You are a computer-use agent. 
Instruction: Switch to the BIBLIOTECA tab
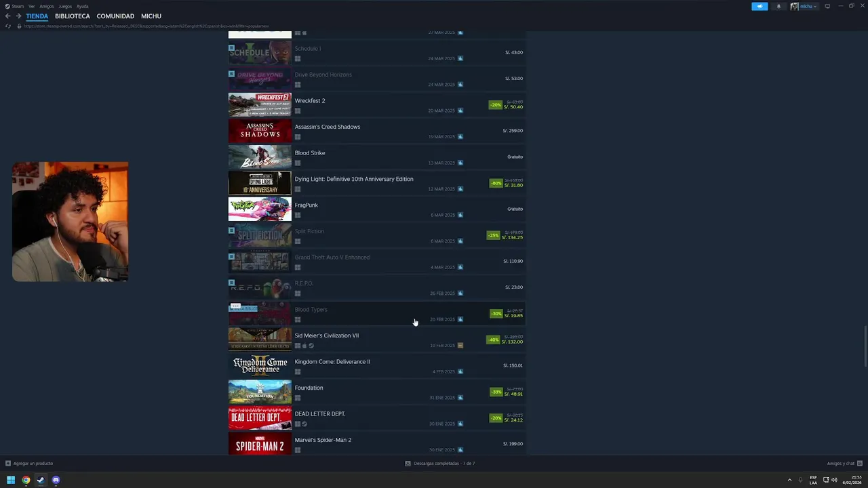(73, 16)
